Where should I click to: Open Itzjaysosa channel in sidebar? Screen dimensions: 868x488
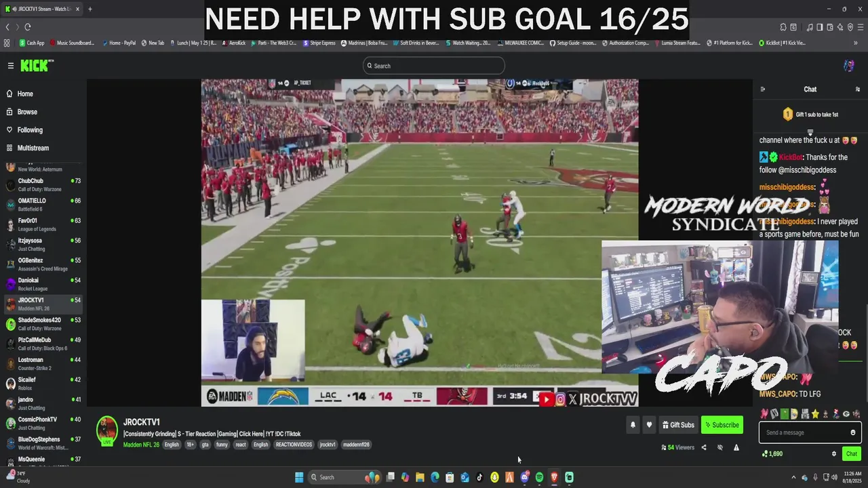point(43,244)
